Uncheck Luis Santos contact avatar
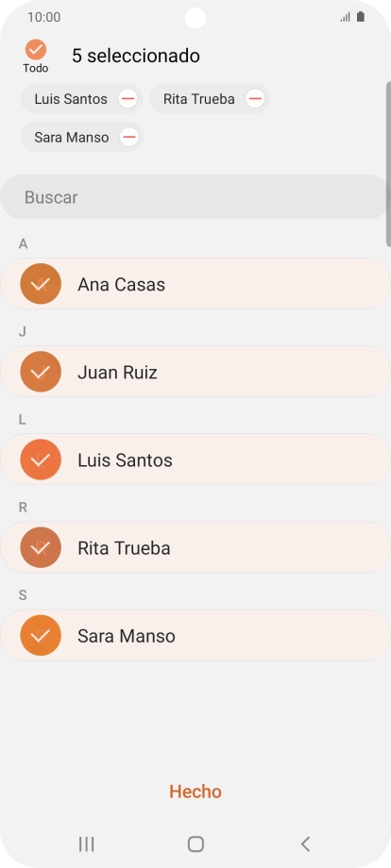 pyautogui.click(x=41, y=459)
